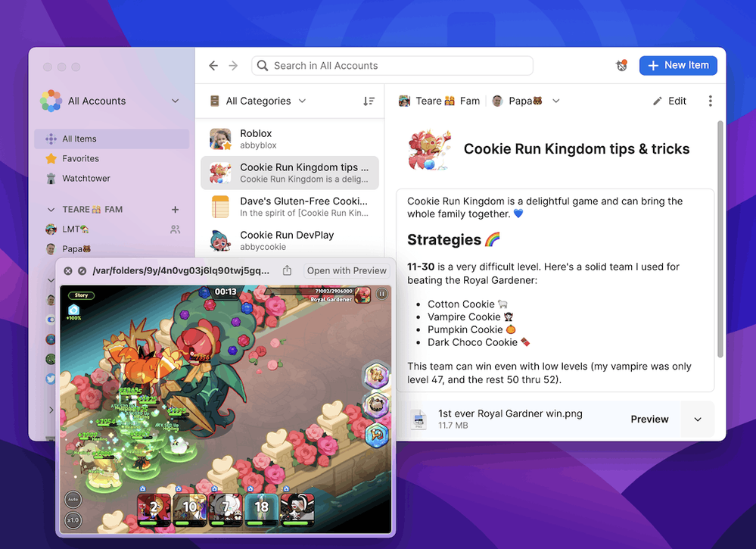Click the notification icon beside New Item

[621, 66]
